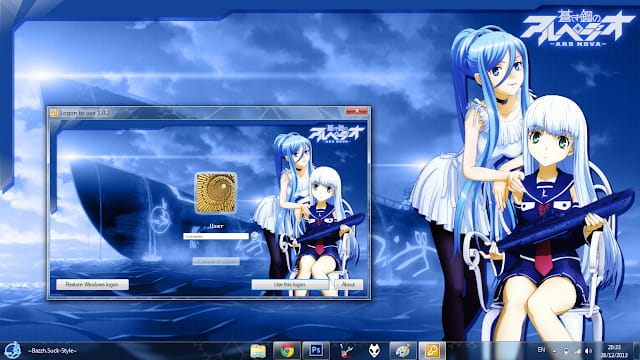Open the red robot-arm app taskbar icon
This screenshot has height=360, width=640.
[346, 351]
